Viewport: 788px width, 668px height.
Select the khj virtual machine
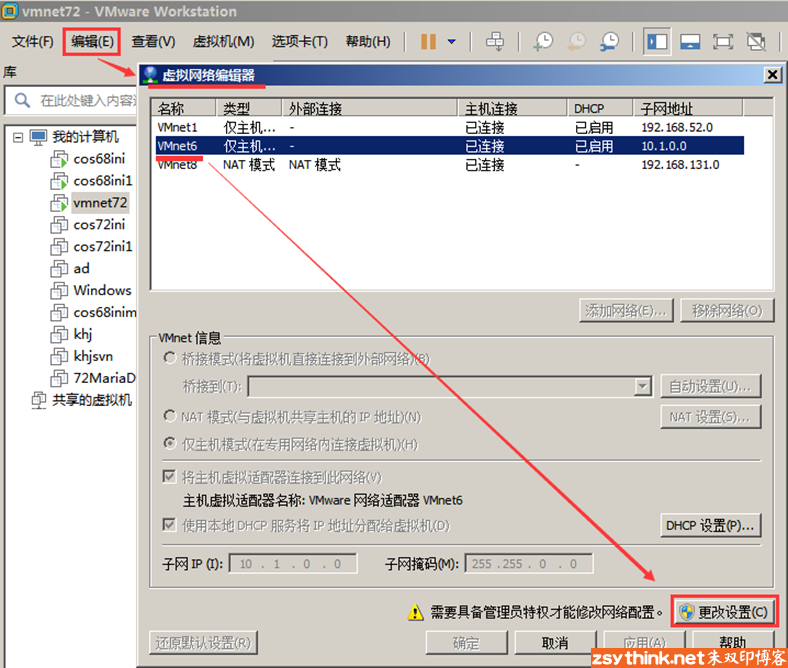(83, 334)
